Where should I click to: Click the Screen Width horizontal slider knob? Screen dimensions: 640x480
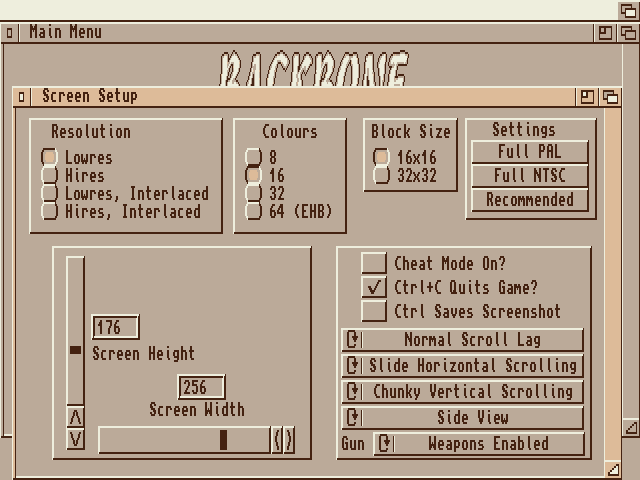tap(223, 440)
